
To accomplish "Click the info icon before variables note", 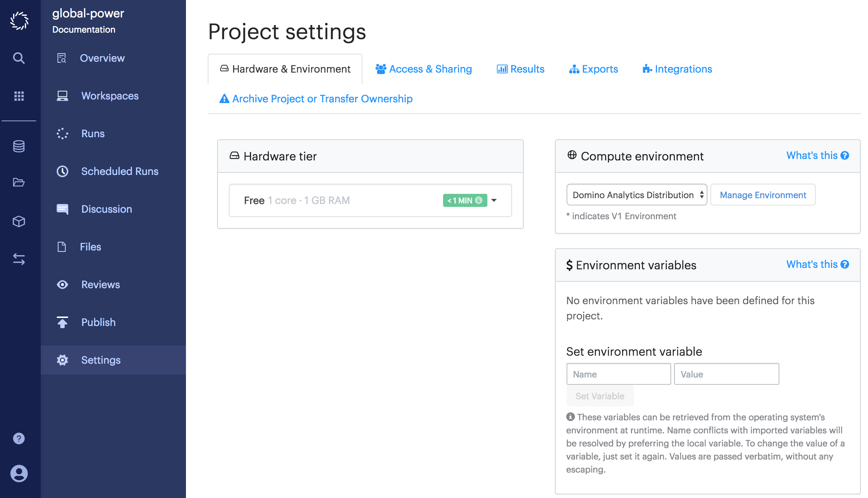I will click(571, 417).
